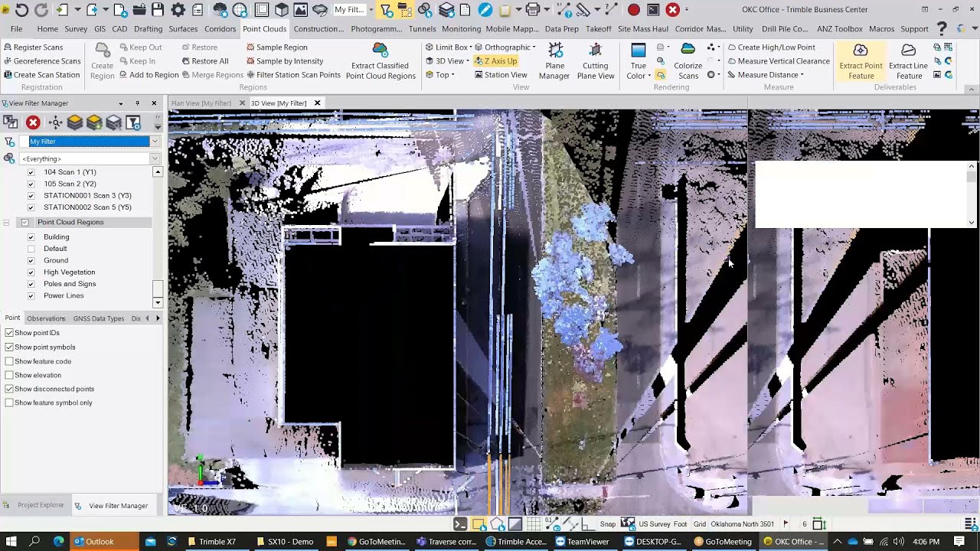Click the zoom extents crosshair icon in filter panel
The image size is (980, 551).
click(55, 122)
